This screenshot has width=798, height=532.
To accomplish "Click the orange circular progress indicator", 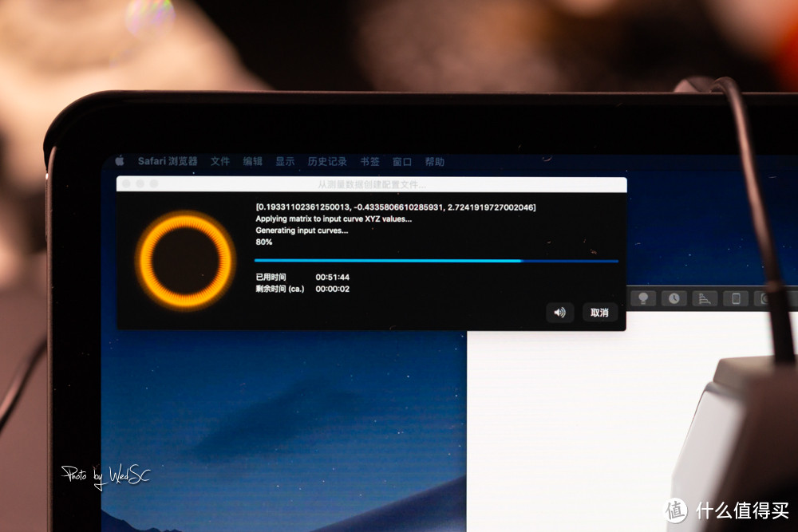I will (x=186, y=260).
